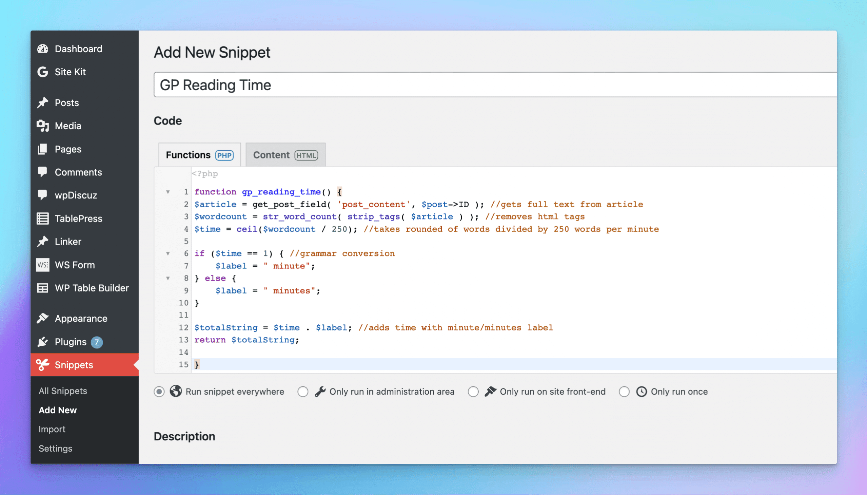Click the wpDiscuz bubble icon
The image size is (868, 495).
[x=43, y=195]
